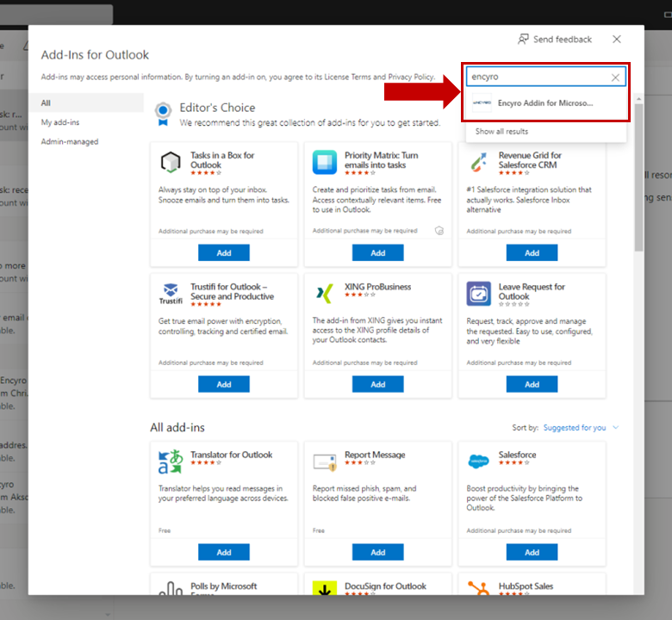This screenshot has width=672, height=620.
Task: Open DocuSign for Outlook title
Action: tap(385, 586)
